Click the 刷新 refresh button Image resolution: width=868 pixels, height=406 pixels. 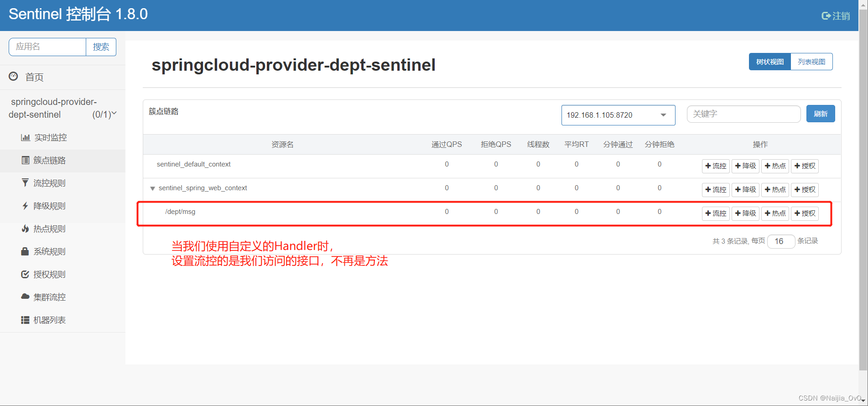(x=821, y=114)
